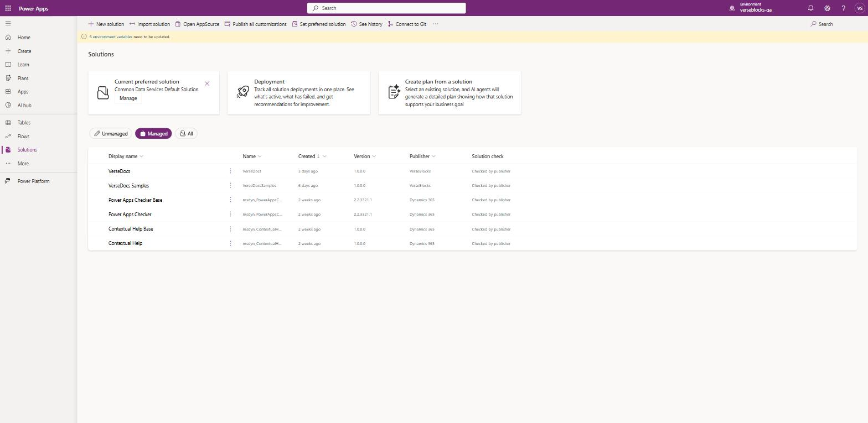The height and width of the screenshot is (423, 868).
Task: Dismiss the Current preferred solution card
Action: [207, 83]
